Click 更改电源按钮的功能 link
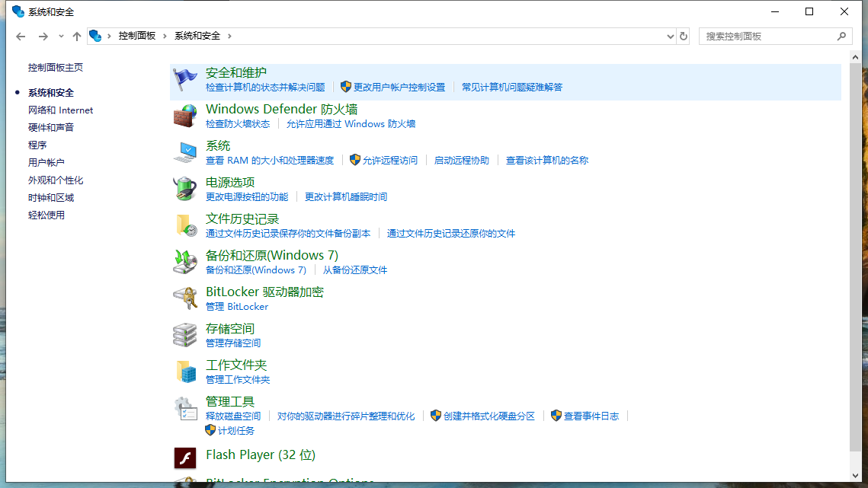Screen dimensions: 868x488 point(247,197)
